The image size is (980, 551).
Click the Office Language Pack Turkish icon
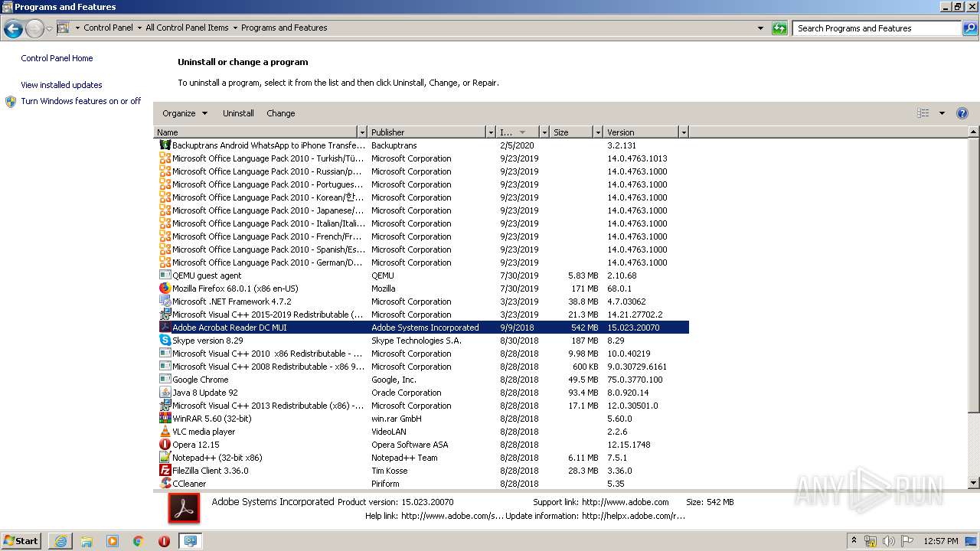point(165,158)
